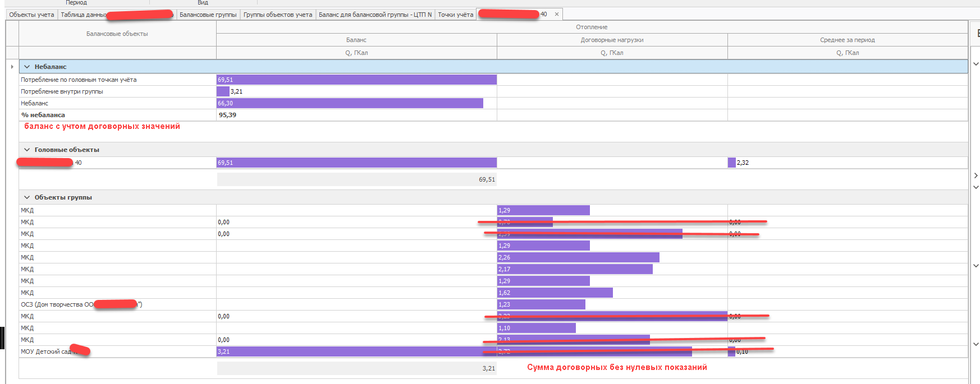Click the Балансовые объекты column header
Viewport: 980px width, 384px height.
117,34
